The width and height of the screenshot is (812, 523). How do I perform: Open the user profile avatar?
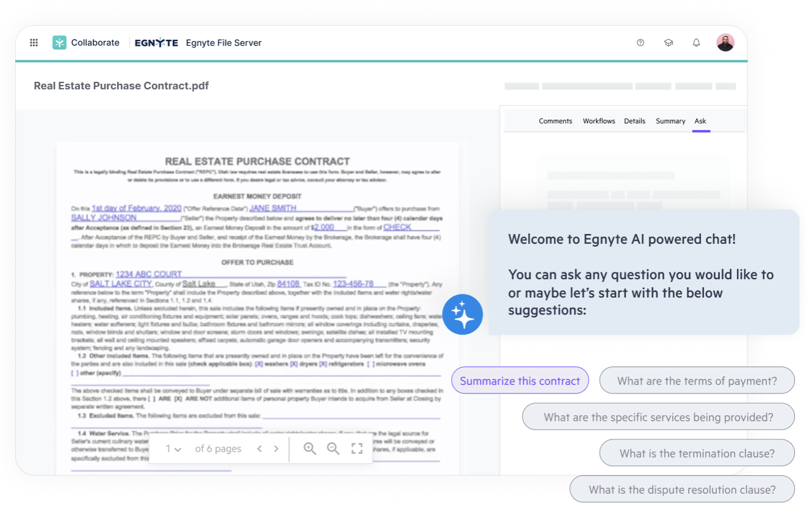click(x=725, y=43)
